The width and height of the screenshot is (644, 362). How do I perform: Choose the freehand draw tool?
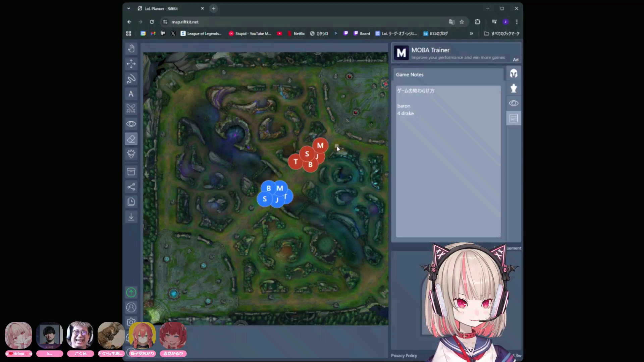point(131,79)
